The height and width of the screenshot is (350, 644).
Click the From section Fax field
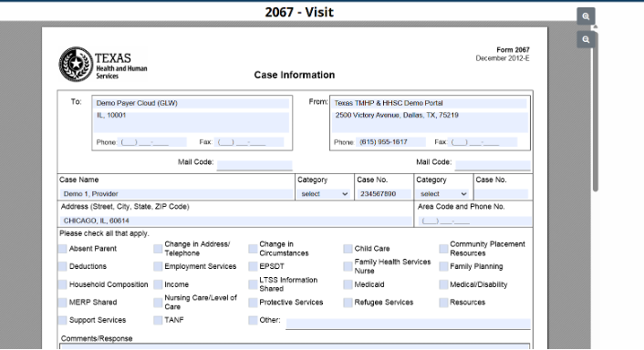(x=483, y=142)
